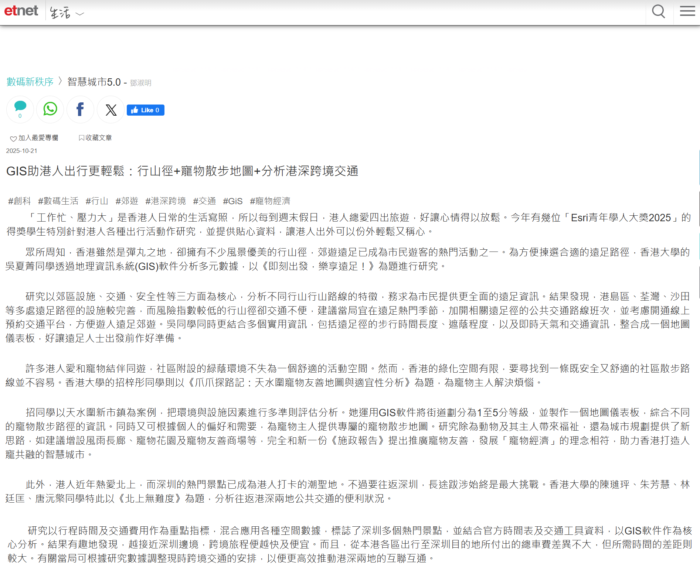Select the #寵物經濟 hashtag
This screenshot has height=588, width=700.
pos(270,201)
